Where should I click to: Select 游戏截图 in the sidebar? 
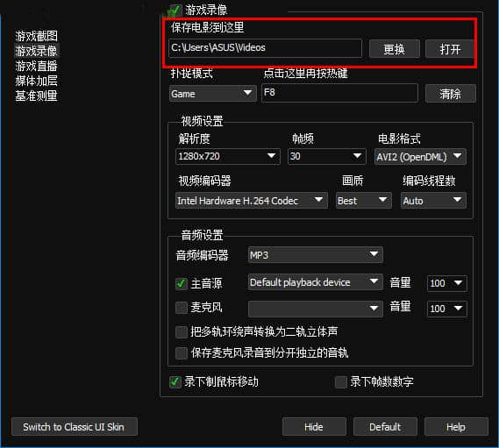coord(36,36)
